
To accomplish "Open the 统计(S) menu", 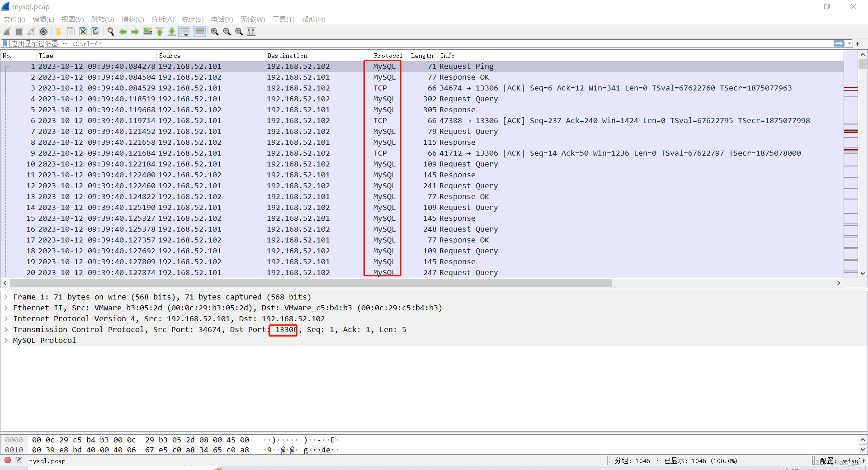I will (x=193, y=19).
